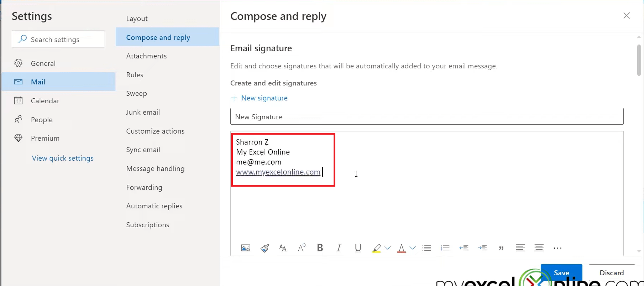Click the Mail envelope icon
Screen dimensions: 644x286
pos(18,82)
